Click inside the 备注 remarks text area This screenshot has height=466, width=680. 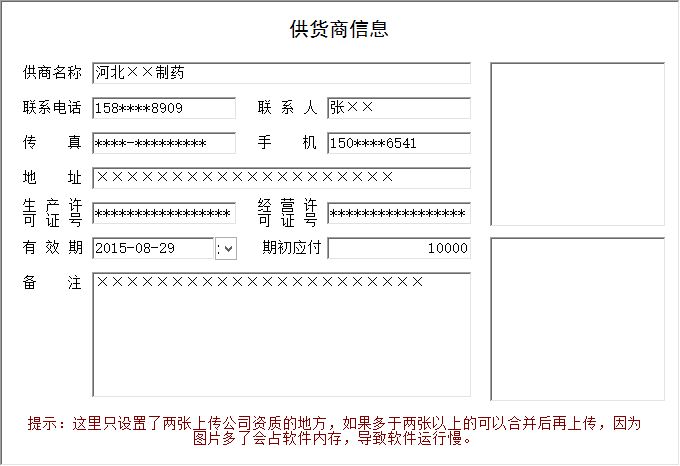click(x=281, y=335)
